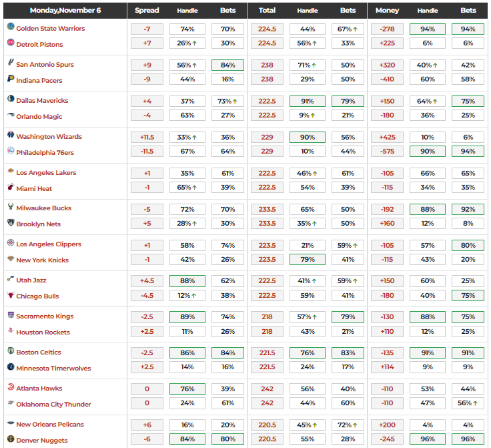Click the New York Knicks logo icon
Image resolution: width=491 pixels, height=448 pixels.
coord(11,258)
